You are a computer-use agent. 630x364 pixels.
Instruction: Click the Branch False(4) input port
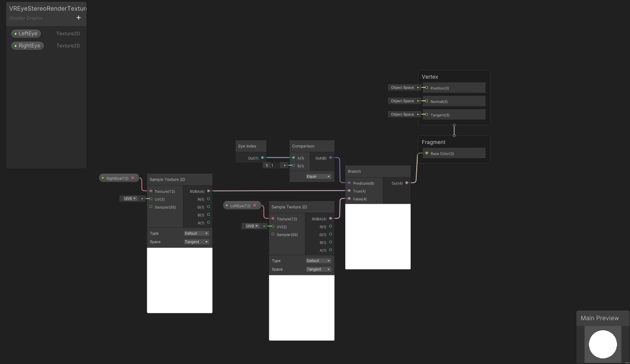[349, 199]
